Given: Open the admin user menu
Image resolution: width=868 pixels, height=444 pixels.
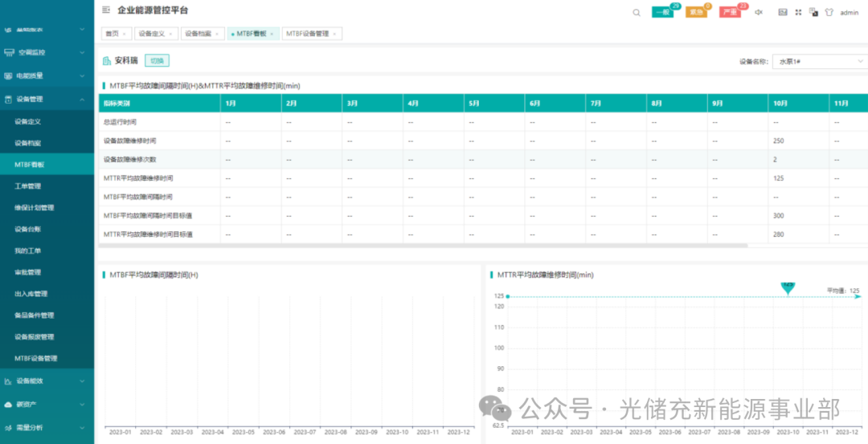Looking at the screenshot, I should click(x=850, y=13).
